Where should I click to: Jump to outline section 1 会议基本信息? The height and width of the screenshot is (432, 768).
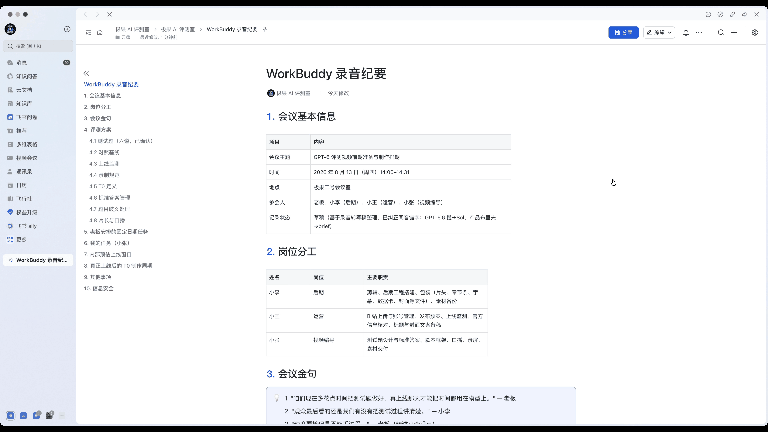102,96
